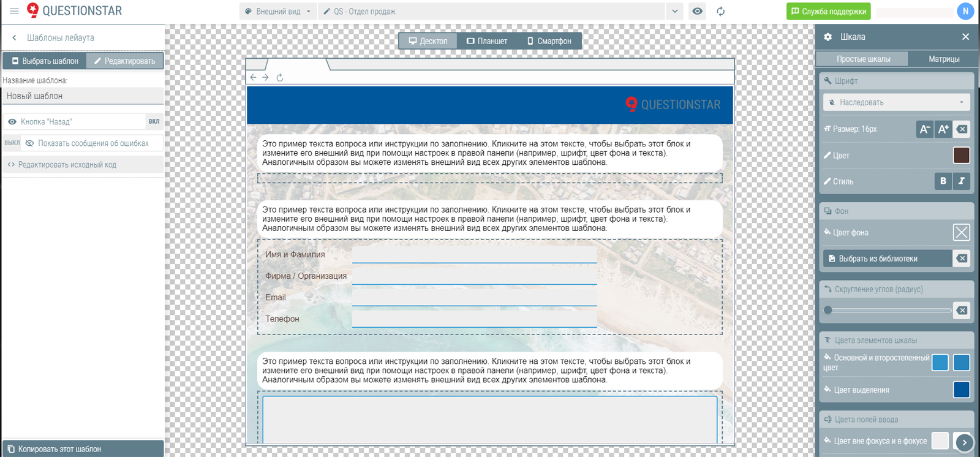
Task: Decrease font size with the A- button
Action: click(x=924, y=129)
